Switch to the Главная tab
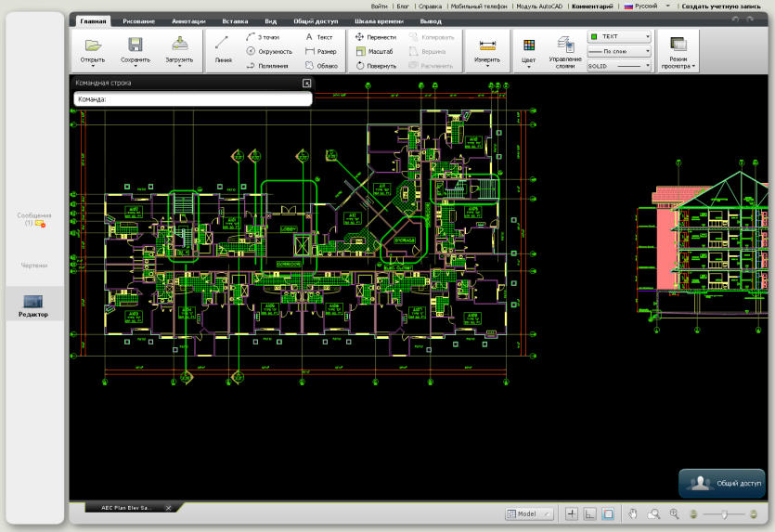The width and height of the screenshot is (775, 532). point(93,21)
